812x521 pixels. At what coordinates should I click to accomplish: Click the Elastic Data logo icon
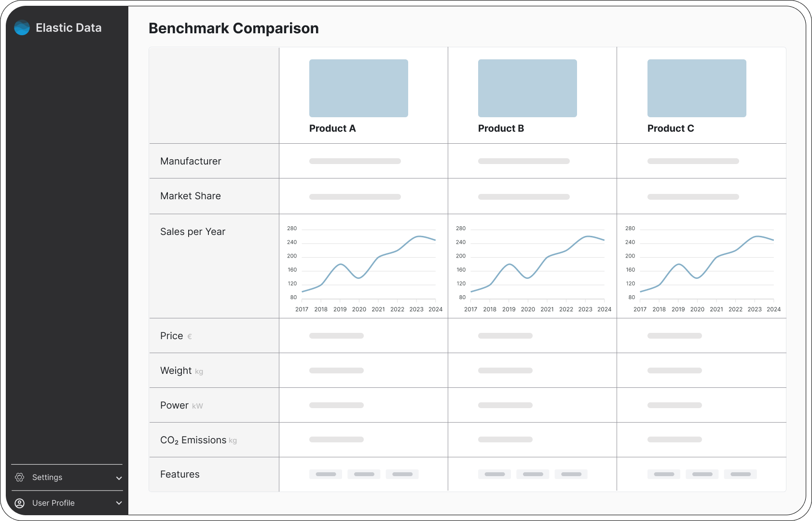(22, 28)
